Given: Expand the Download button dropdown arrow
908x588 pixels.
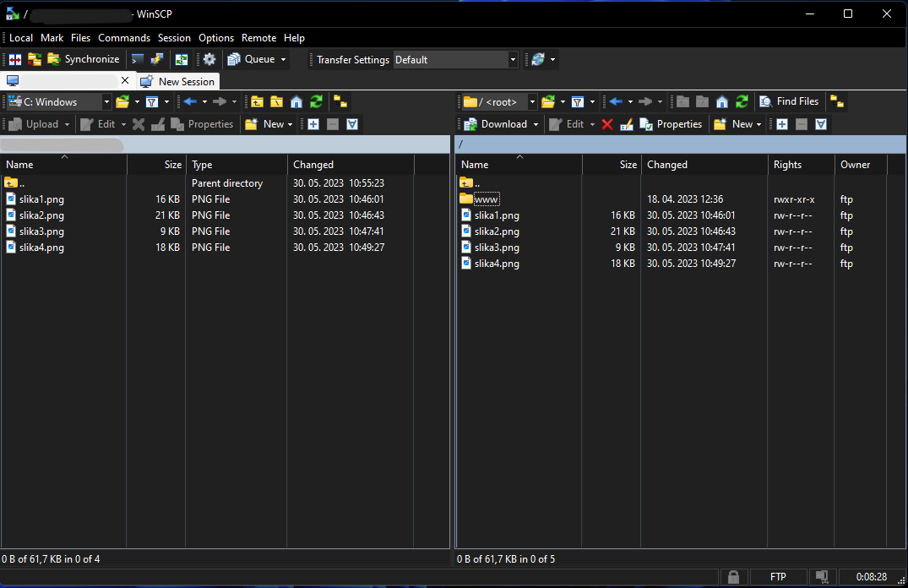Looking at the screenshot, I should 536,124.
